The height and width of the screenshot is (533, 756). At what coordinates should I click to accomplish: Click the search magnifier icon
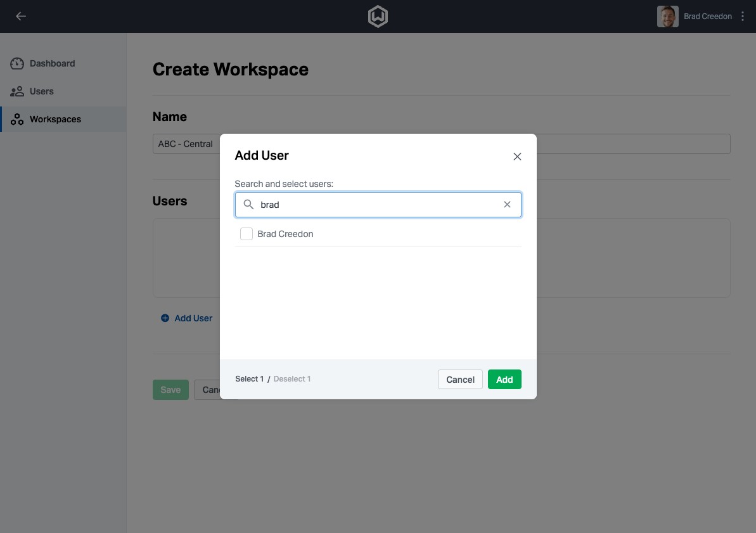(248, 205)
